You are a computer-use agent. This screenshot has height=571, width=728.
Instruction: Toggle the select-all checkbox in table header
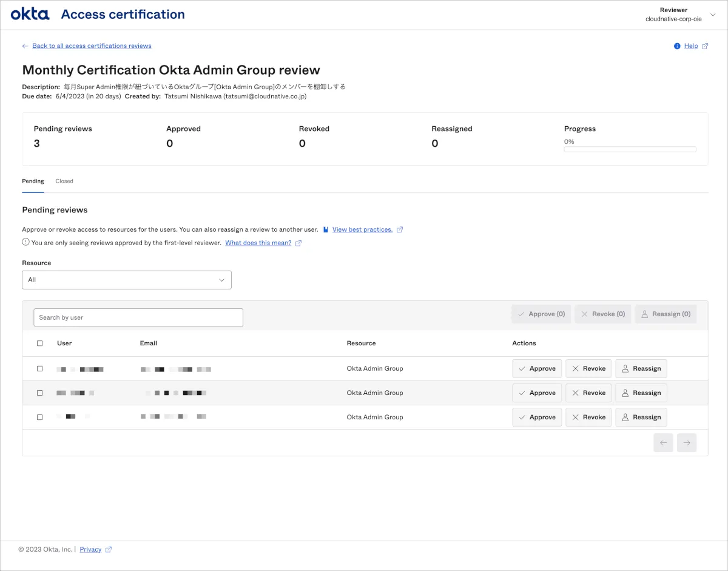point(40,343)
